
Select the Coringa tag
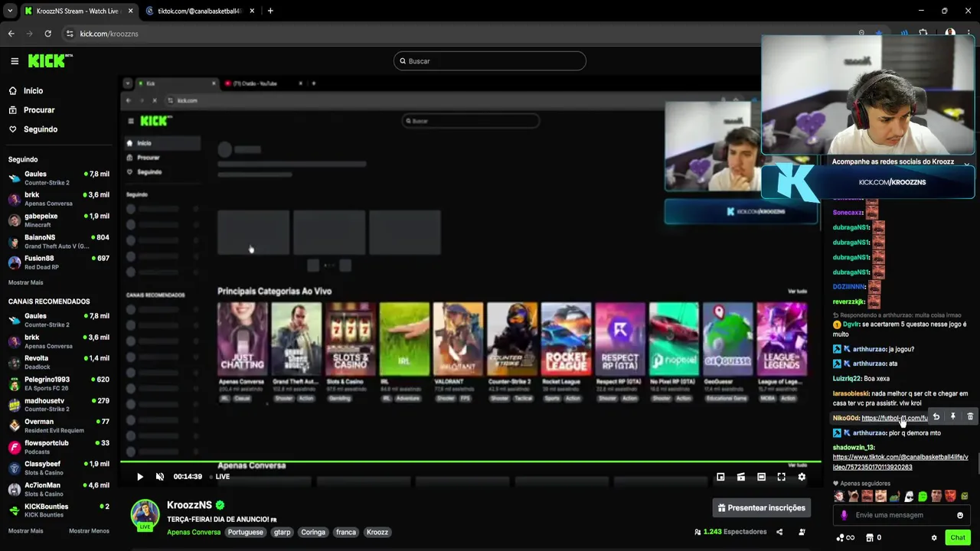coord(313,532)
